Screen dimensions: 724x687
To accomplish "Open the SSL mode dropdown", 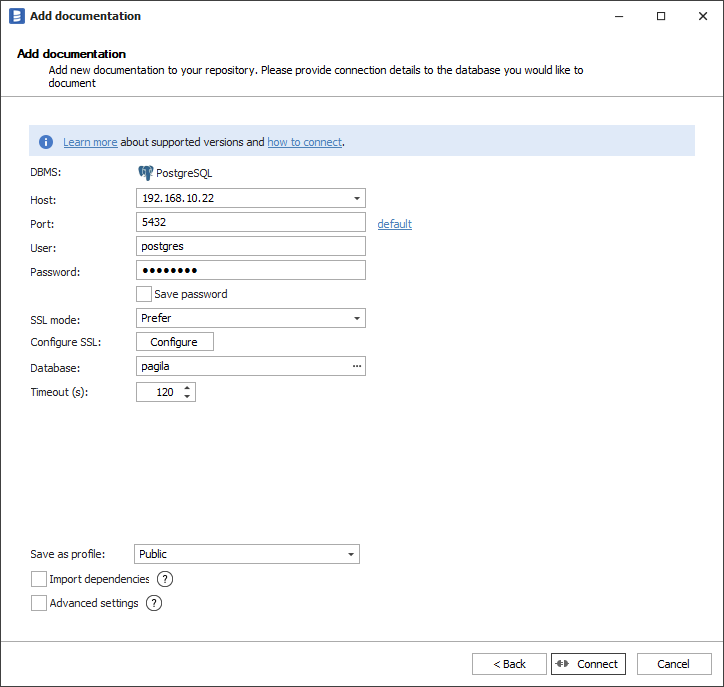I will click(x=357, y=318).
